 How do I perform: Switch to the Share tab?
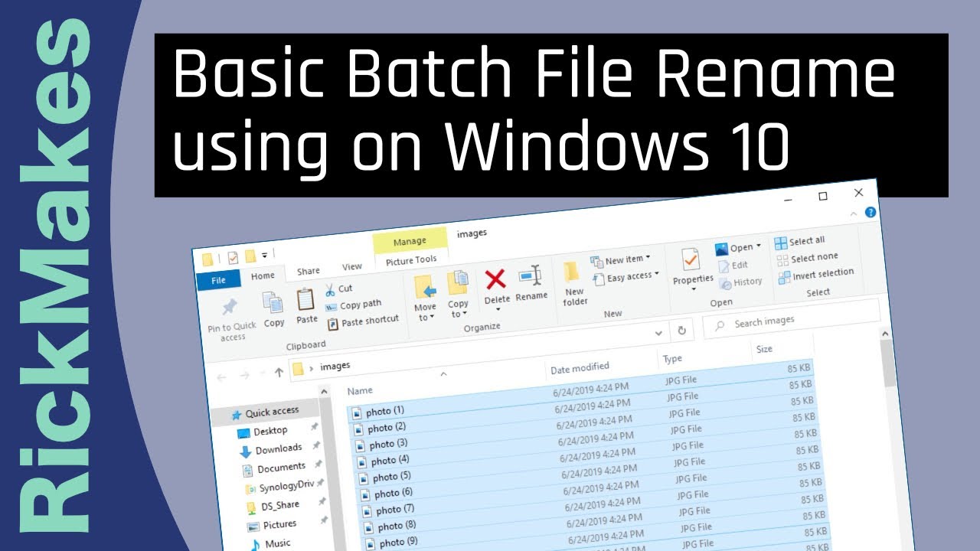[x=309, y=271]
